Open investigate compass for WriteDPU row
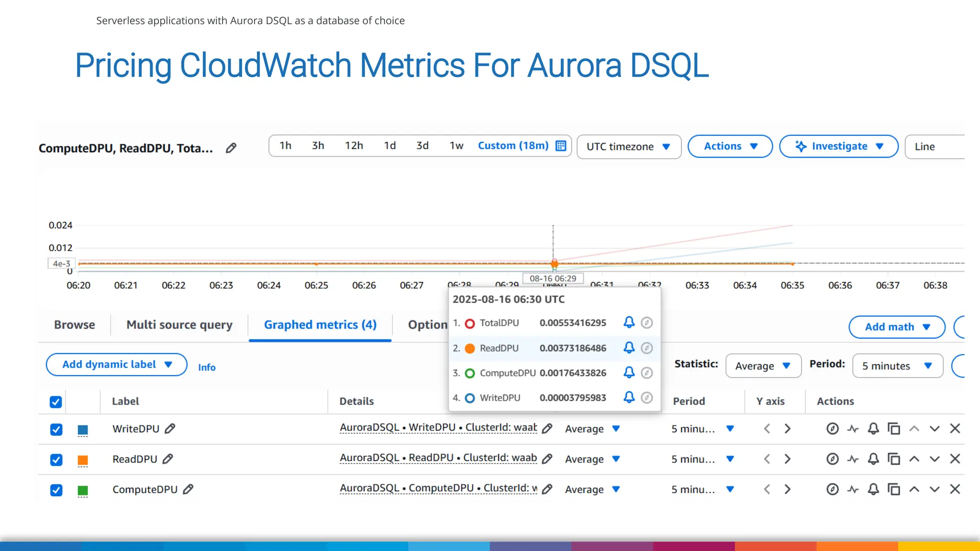The width and height of the screenshot is (980, 551). [833, 429]
